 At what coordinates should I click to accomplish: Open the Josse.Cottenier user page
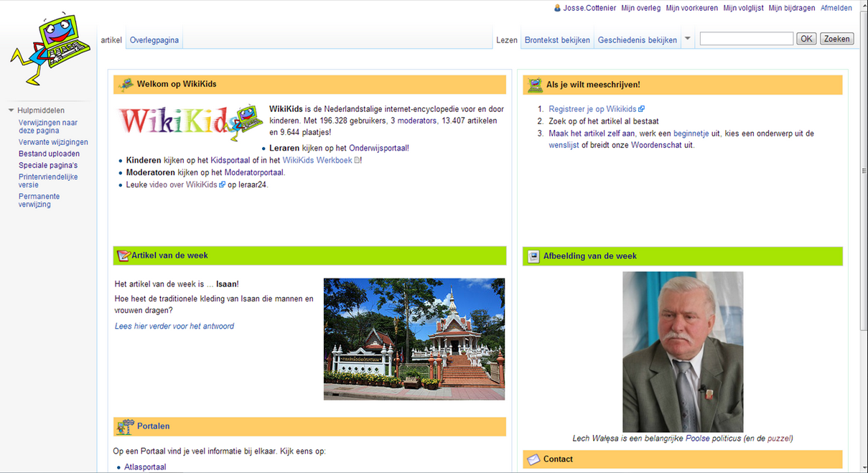[589, 9]
